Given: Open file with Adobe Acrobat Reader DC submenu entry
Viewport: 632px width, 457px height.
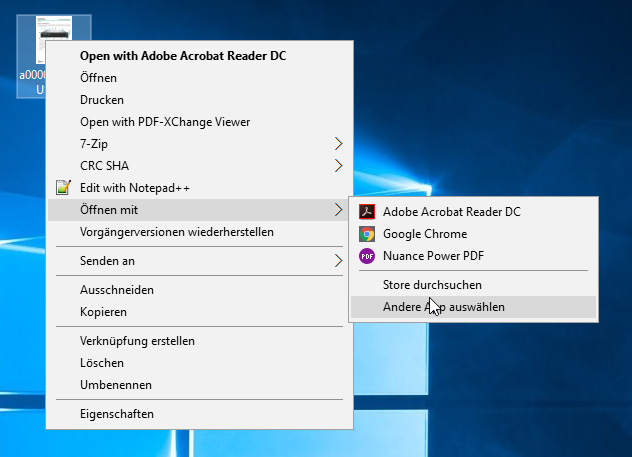Looking at the screenshot, I should pyautogui.click(x=474, y=212).
